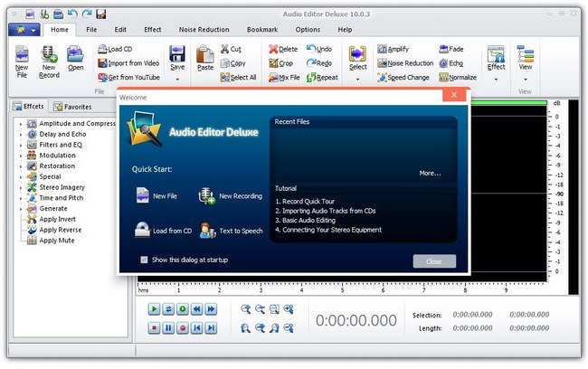588x369 pixels.
Task: Click Noise Reduction in Home ribbon
Action: tap(405, 63)
